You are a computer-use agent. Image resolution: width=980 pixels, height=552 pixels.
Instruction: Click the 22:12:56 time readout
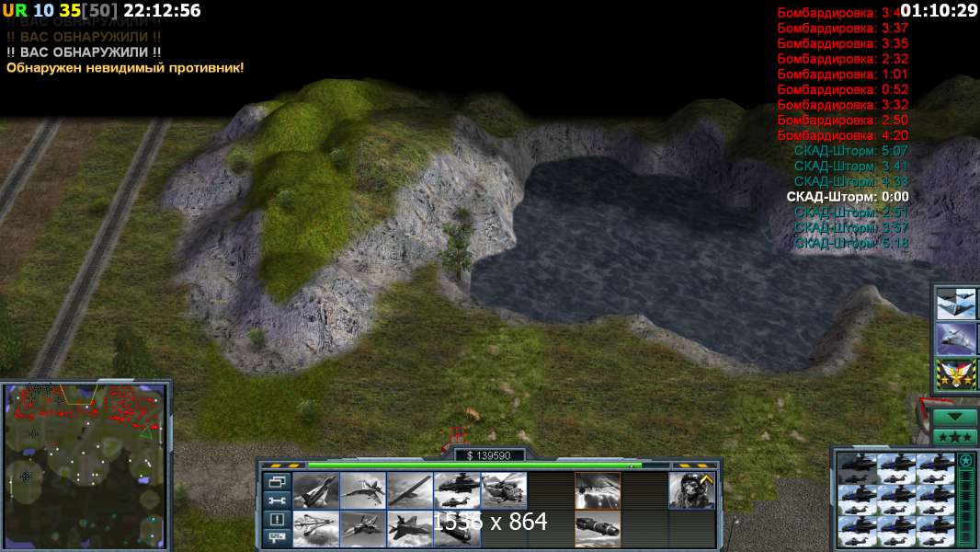(162, 11)
